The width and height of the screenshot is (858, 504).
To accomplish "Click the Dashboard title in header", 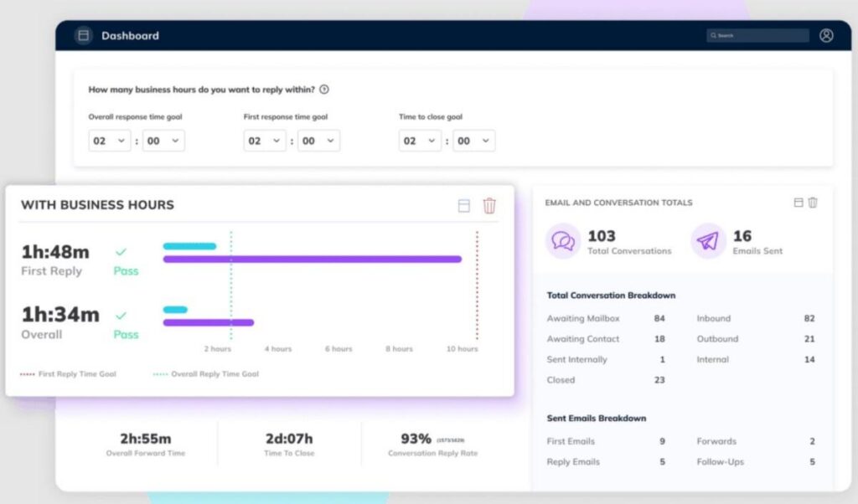I will (x=130, y=36).
